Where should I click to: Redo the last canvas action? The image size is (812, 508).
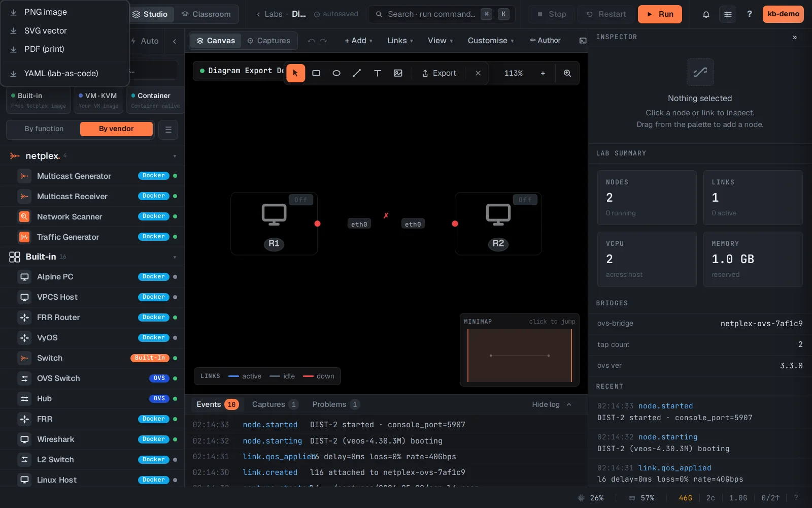(323, 41)
